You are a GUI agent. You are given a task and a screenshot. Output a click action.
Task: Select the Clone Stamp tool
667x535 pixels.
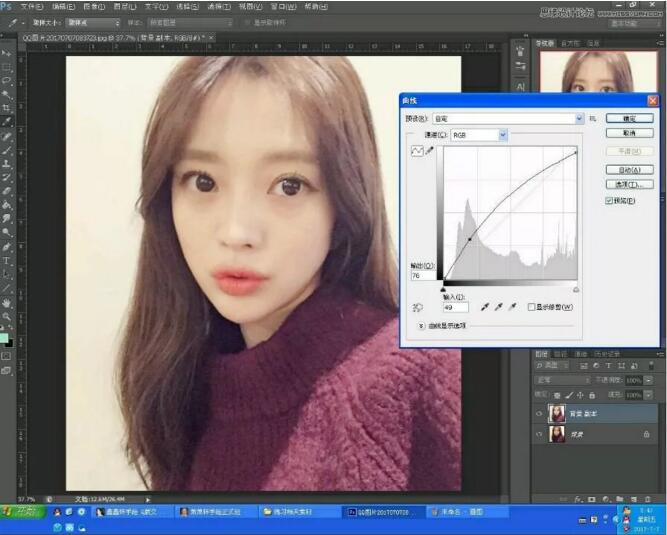click(6, 163)
